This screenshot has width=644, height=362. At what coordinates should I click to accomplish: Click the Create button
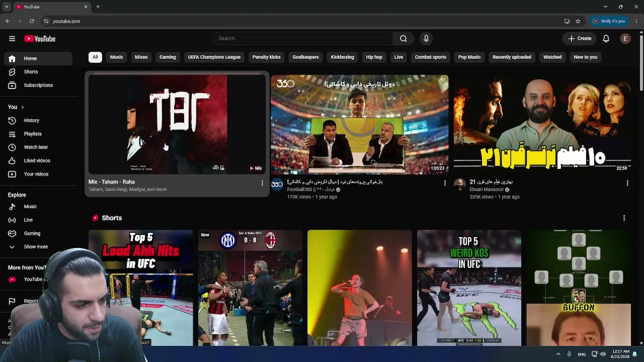point(580,39)
